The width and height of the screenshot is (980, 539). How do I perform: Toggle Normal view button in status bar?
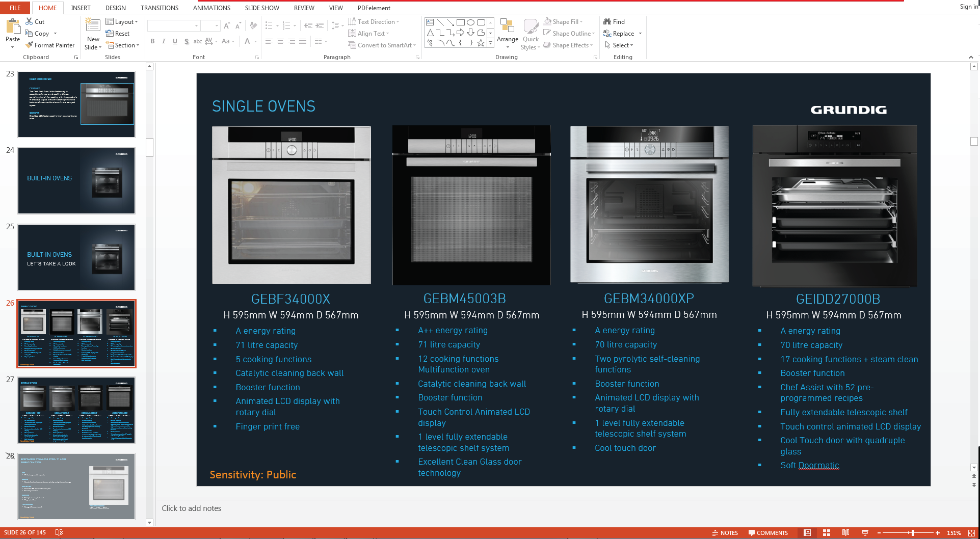coord(807,532)
